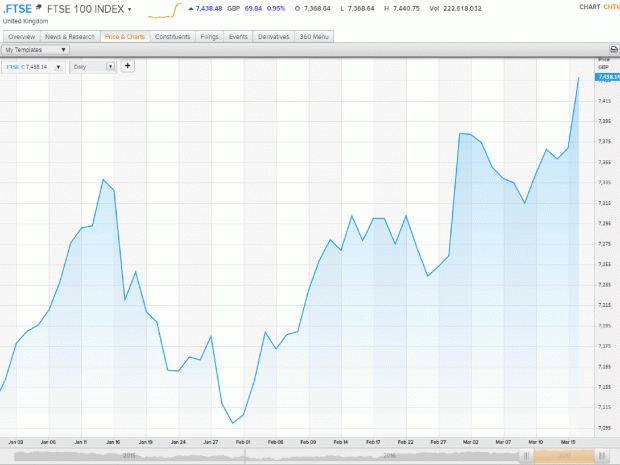This screenshot has height=465, width=620.
Task: Click the CHART label at top right
Action: tap(590, 7)
